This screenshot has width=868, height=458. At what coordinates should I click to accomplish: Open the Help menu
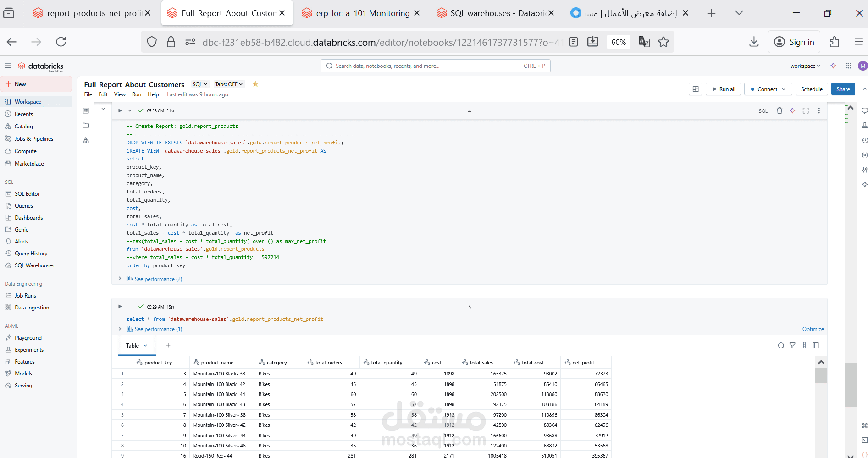tap(153, 94)
